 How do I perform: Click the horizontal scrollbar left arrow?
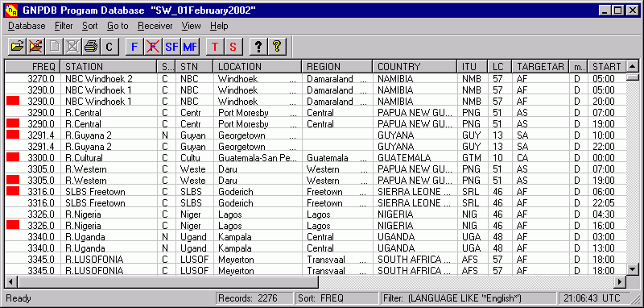[x=11, y=281]
